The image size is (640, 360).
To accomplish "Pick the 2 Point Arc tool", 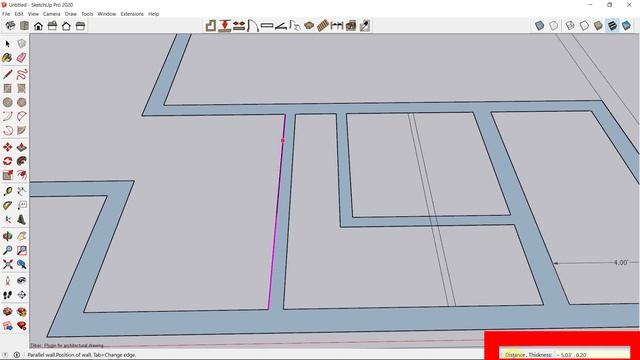I will [x=22, y=116].
